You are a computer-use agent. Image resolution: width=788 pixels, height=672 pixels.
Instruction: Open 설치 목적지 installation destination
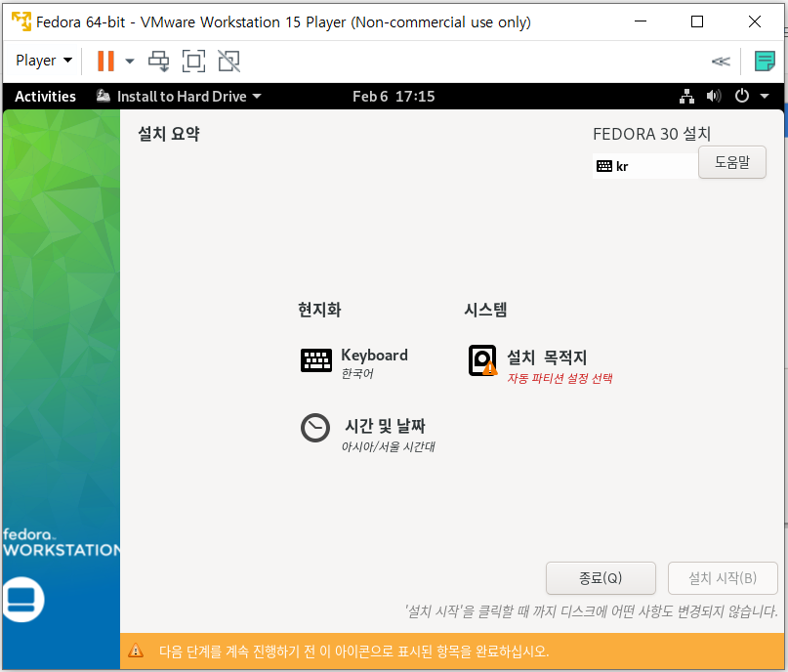[540, 365]
